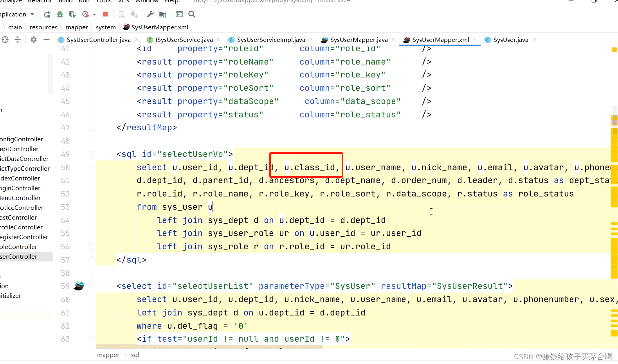Screen dimensions: 618x364
Task: Start debugging with the green bug icon
Action: coord(60,14)
